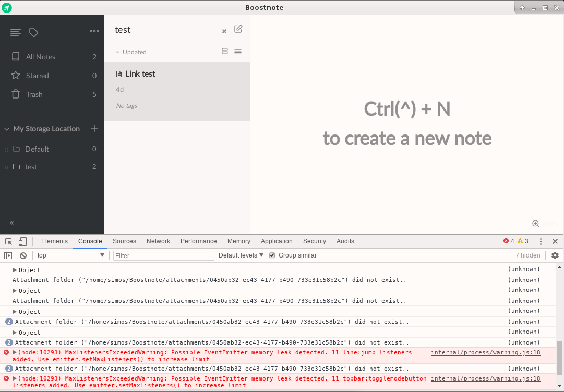Click the window keep-above arrow button
This screenshot has width=564, height=392.
click(522, 8)
